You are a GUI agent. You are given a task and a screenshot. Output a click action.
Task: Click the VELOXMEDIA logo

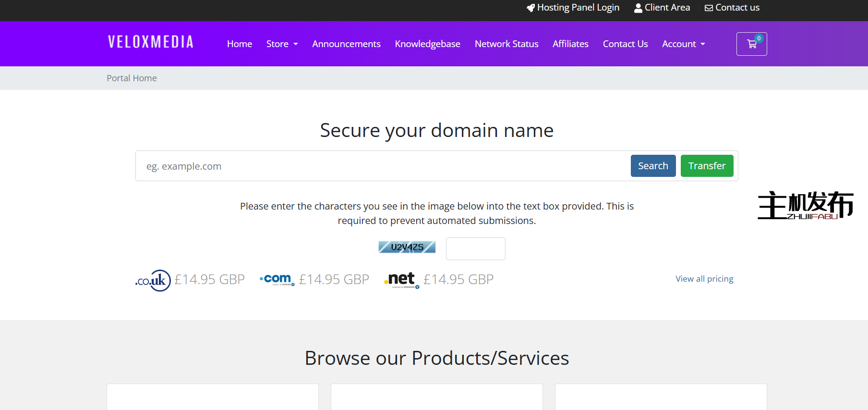pos(151,42)
